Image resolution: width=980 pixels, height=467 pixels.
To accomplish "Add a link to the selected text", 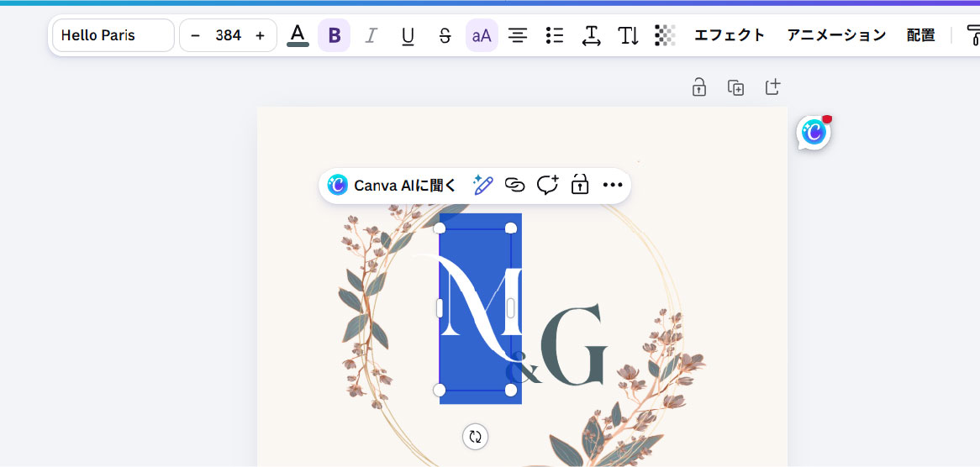I will tap(515, 186).
